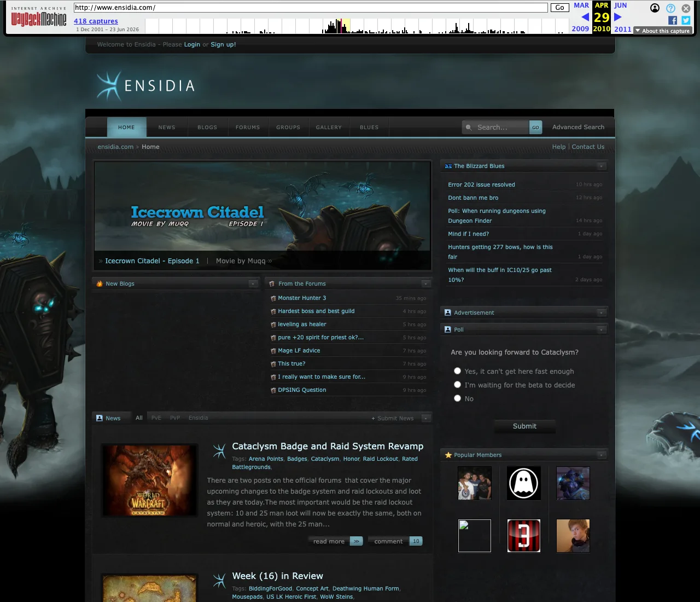The image size is (700, 602).
Task: Open comments on Cataclysm article
Action: [395, 541]
